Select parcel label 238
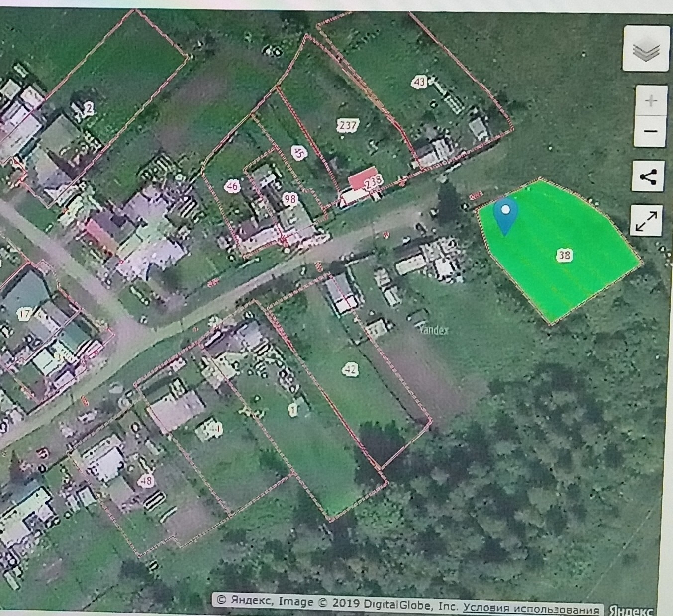The width and height of the screenshot is (673, 616). click(373, 182)
